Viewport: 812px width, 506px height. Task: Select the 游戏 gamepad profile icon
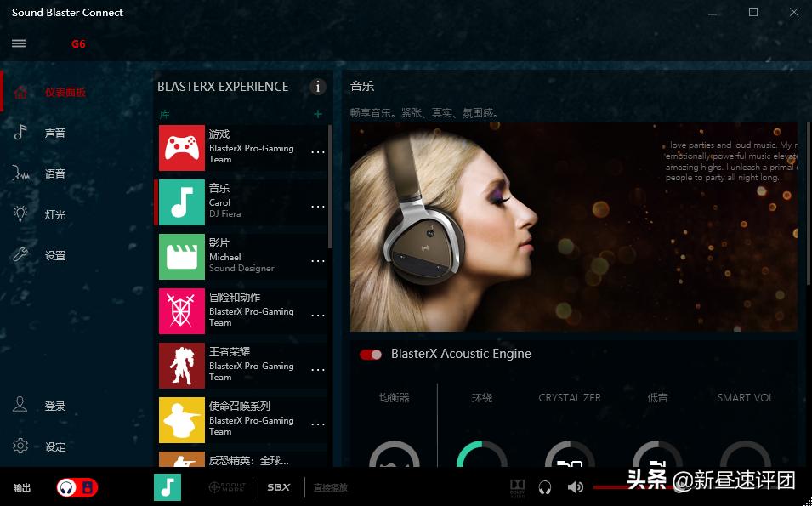182,148
